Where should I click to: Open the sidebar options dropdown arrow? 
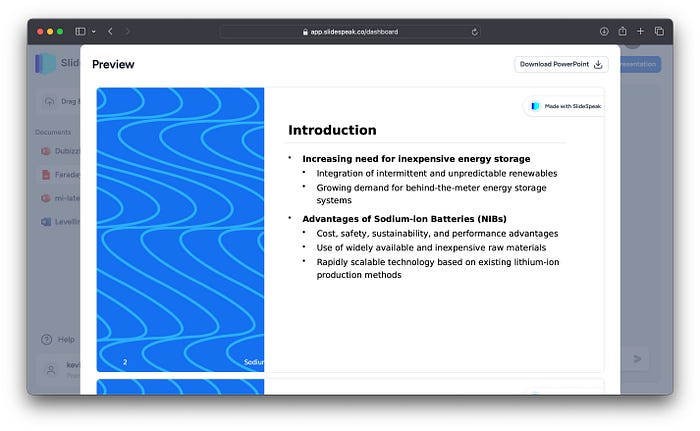click(x=93, y=32)
